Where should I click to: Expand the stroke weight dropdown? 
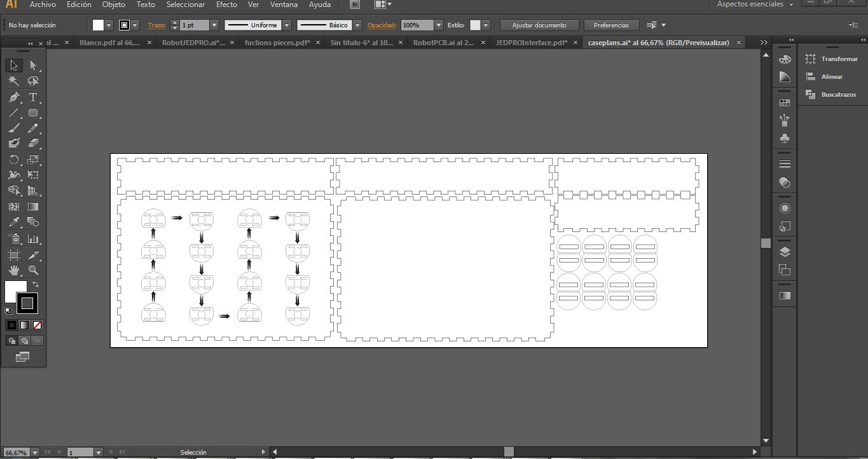pos(214,25)
